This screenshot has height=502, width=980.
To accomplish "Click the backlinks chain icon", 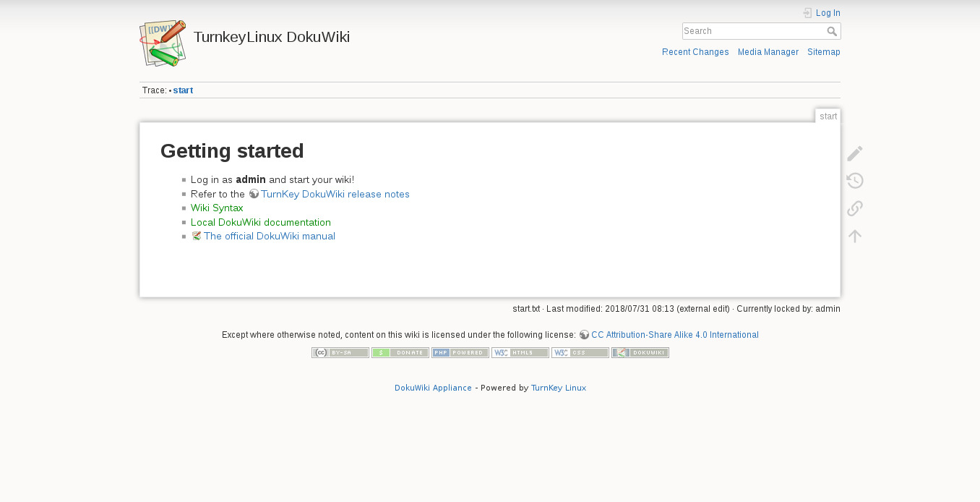I will (x=855, y=208).
